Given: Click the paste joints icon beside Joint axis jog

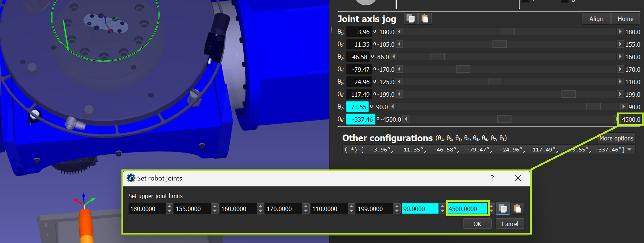Looking at the screenshot, I should 425,18.
